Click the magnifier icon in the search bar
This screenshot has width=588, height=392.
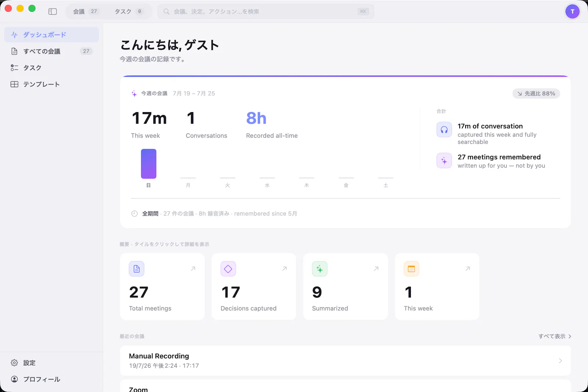coord(166,11)
